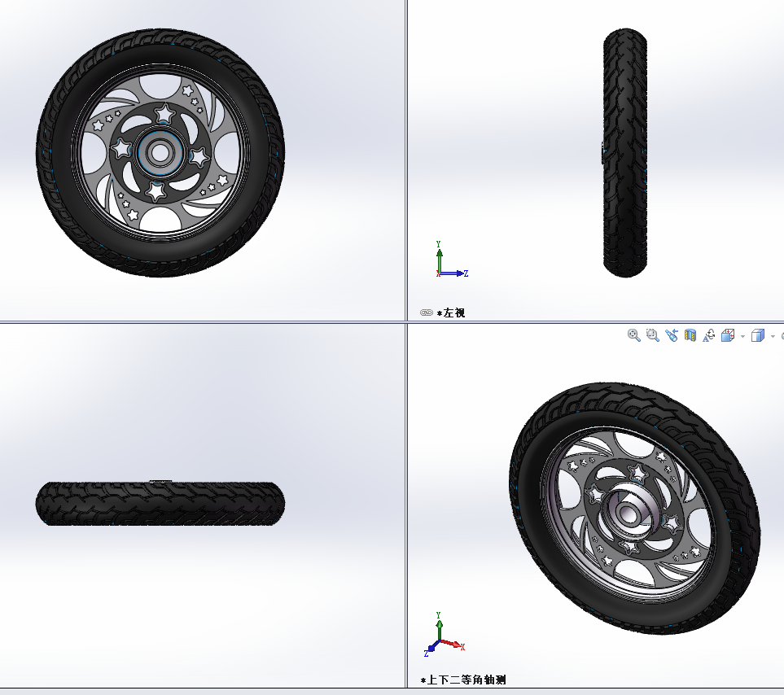Expand the View Orientation dropdown arrow
784x695 pixels.
[x=742, y=336]
